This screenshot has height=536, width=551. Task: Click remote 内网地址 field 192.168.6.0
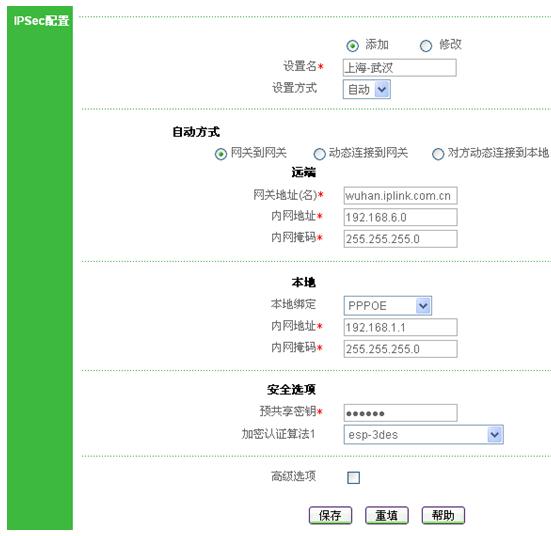click(400, 217)
